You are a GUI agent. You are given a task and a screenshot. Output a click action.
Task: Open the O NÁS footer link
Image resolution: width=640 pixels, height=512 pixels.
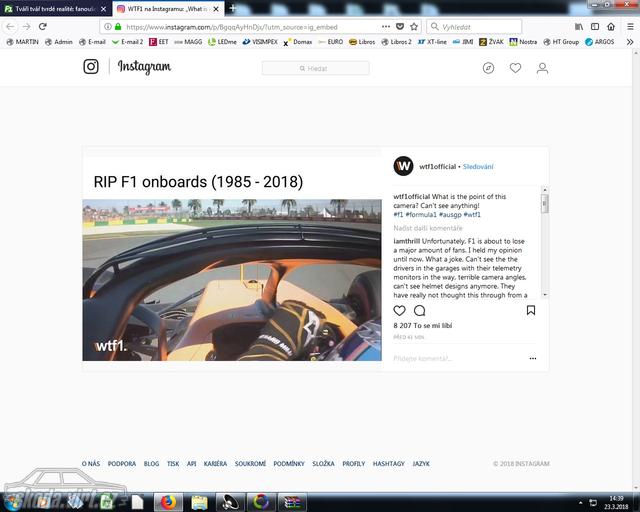click(x=91, y=464)
